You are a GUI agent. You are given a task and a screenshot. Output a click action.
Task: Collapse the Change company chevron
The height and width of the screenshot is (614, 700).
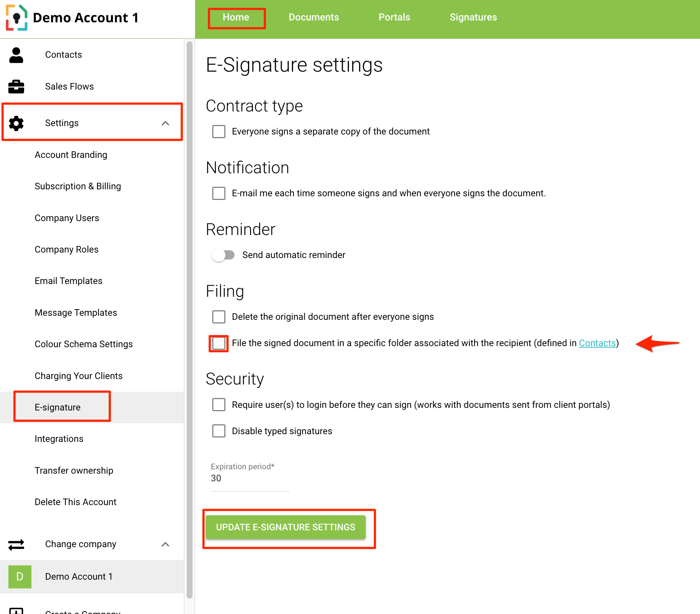[166, 544]
